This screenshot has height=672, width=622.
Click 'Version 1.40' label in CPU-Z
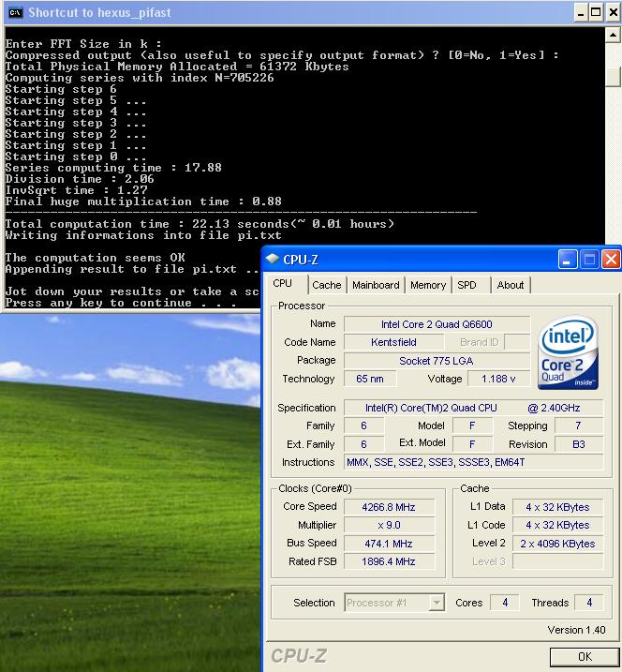(x=576, y=630)
